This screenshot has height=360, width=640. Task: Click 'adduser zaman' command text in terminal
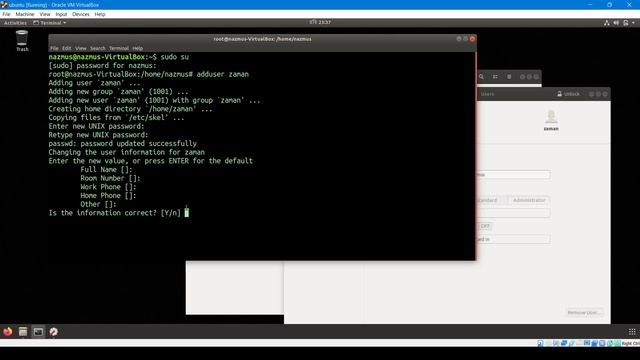222,74
